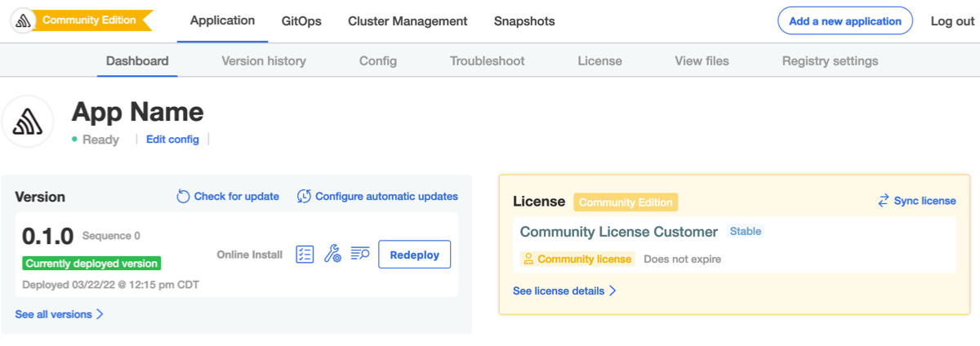Open the Application top menu
The width and height of the screenshot is (980, 346).
pos(222,21)
